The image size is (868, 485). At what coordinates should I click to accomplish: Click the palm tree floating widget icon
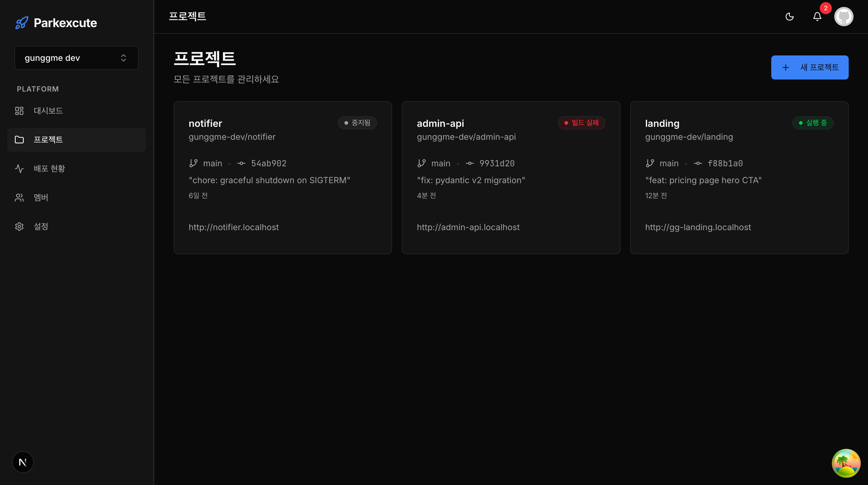[846, 463]
